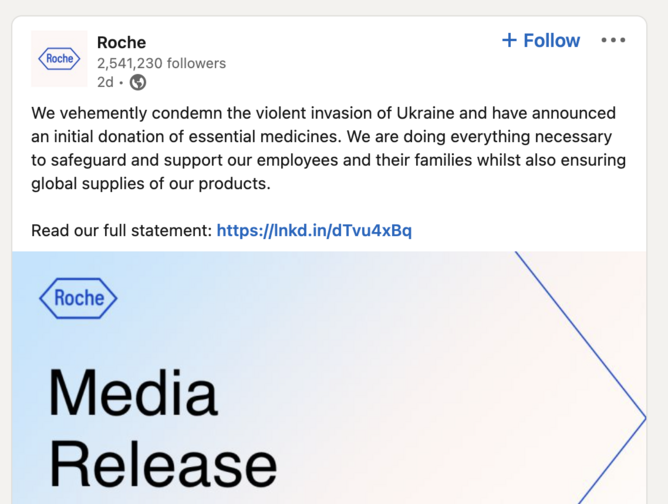Click the 'global supplies of our products' line
Screen dimensions: 668x504
tap(151, 184)
